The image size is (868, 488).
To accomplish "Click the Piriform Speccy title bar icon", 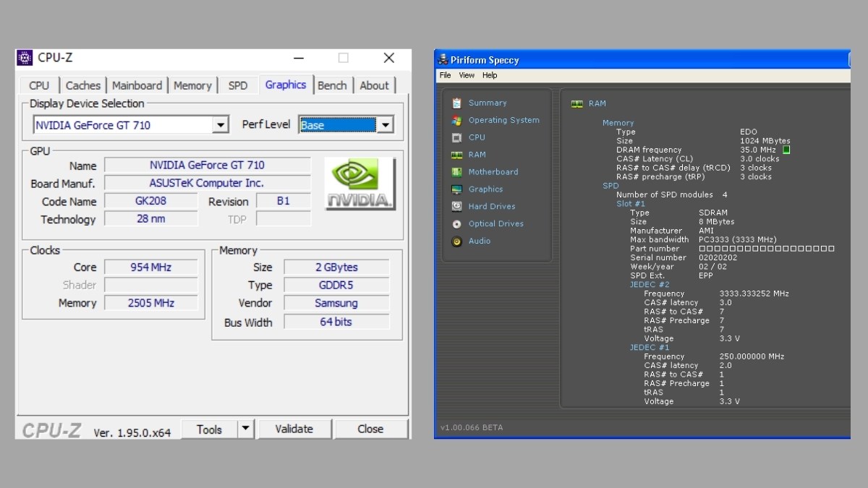I will click(x=443, y=60).
